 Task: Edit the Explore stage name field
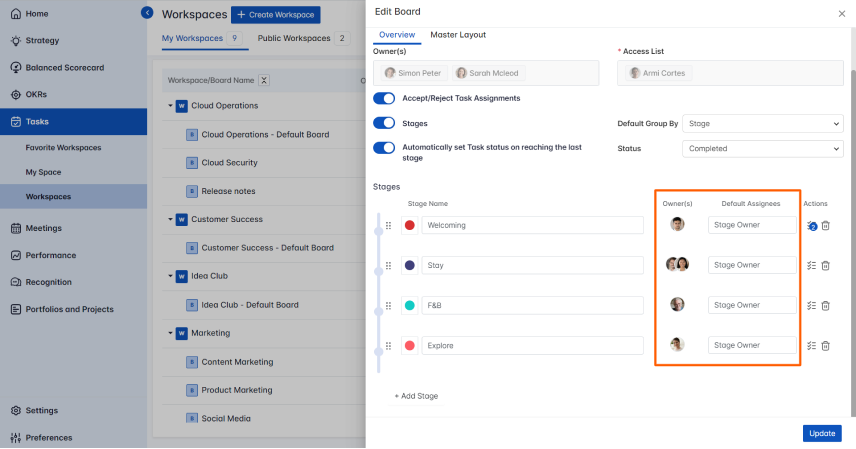click(533, 346)
